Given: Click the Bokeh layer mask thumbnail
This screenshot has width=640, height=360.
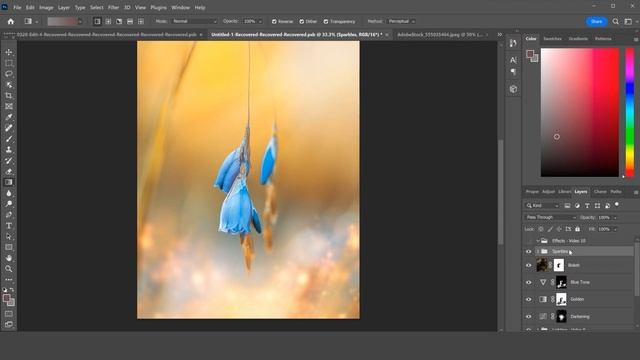Looking at the screenshot, I should pos(559,265).
